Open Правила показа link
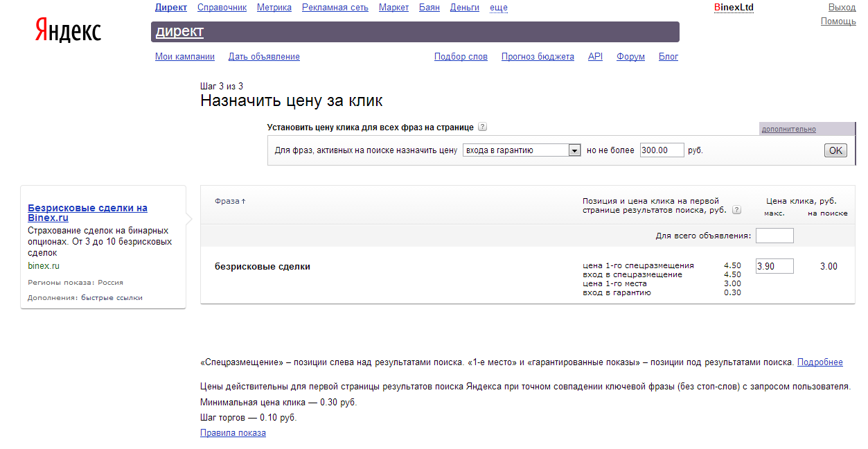 pyautogui.click(x=233, y=433)
